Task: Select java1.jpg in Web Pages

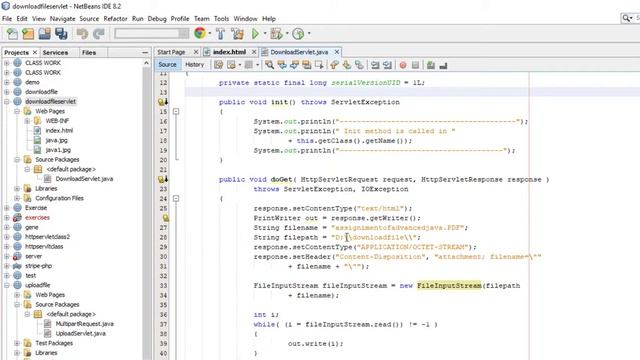Action: (x=58, y=150)
